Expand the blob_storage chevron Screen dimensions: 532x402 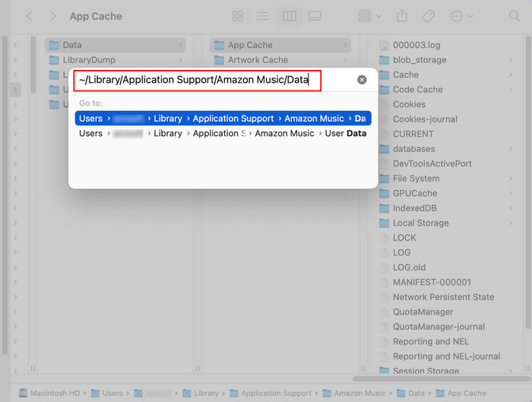point(510,60)
